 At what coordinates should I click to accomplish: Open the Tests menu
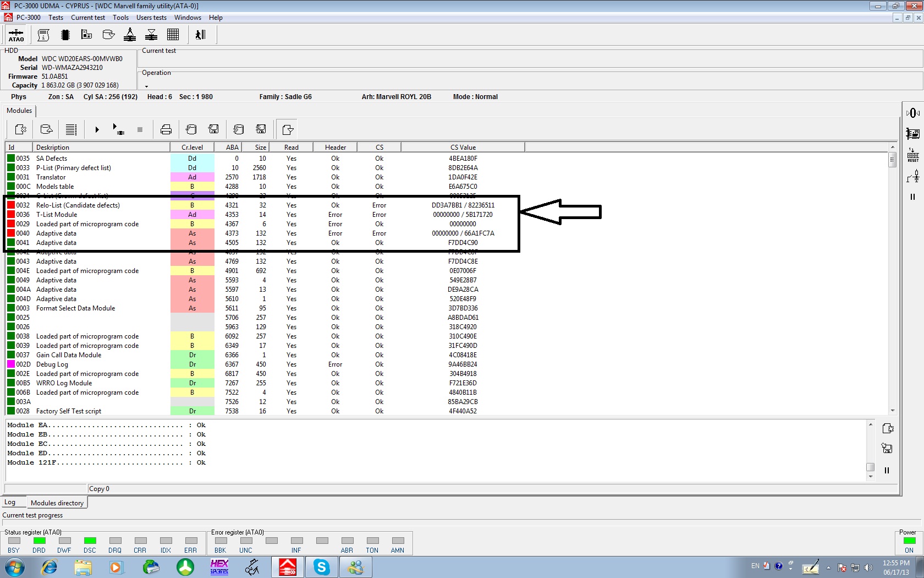pos(56,18)
